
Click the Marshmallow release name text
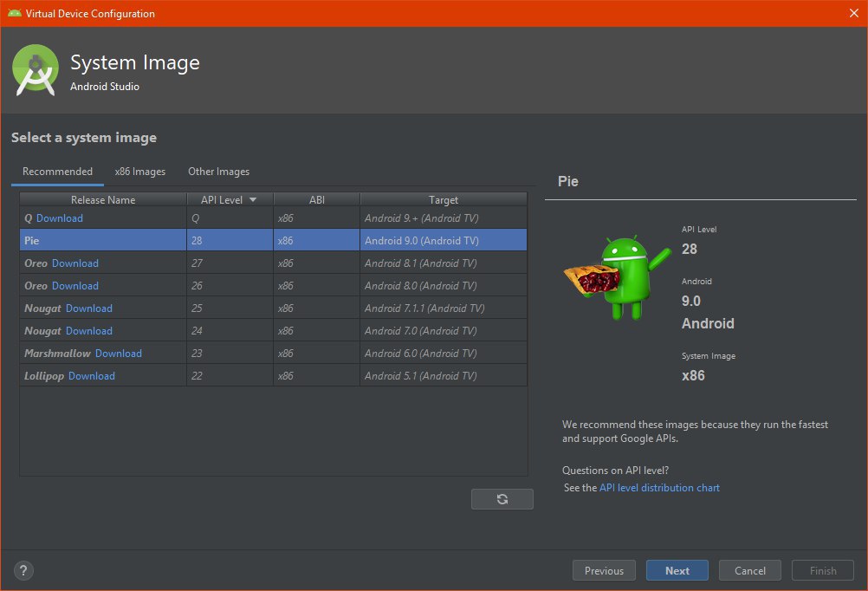tap(57, 354)
